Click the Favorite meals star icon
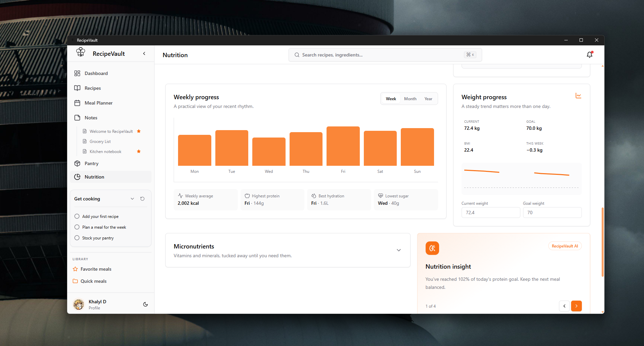Image resolution: width=644 pixels, height=346 pixels. click(x=75, y=269)
